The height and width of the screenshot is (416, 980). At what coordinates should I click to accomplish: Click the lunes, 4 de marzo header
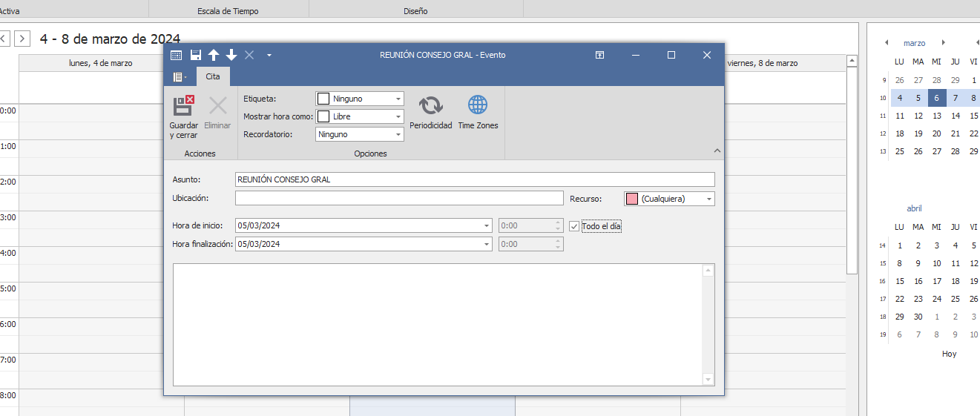(x=101, y=63)
